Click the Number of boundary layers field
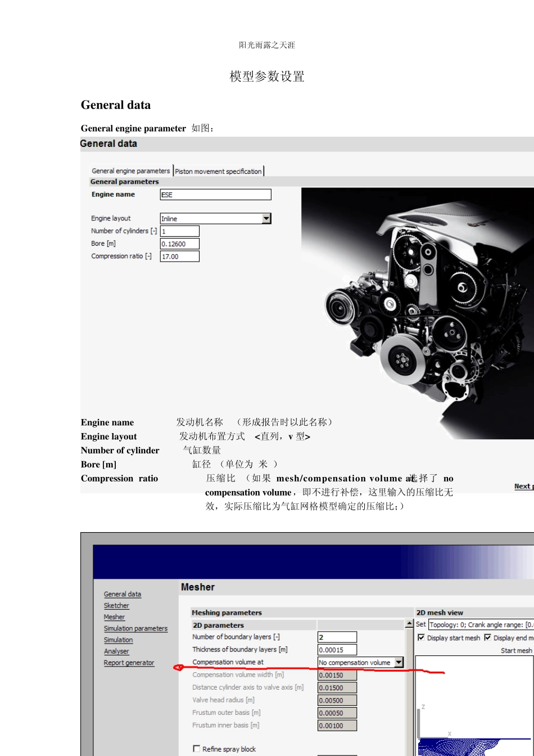The height and width of the screenshot is (756, 534). pyautogui.click(x=337, y=637)
